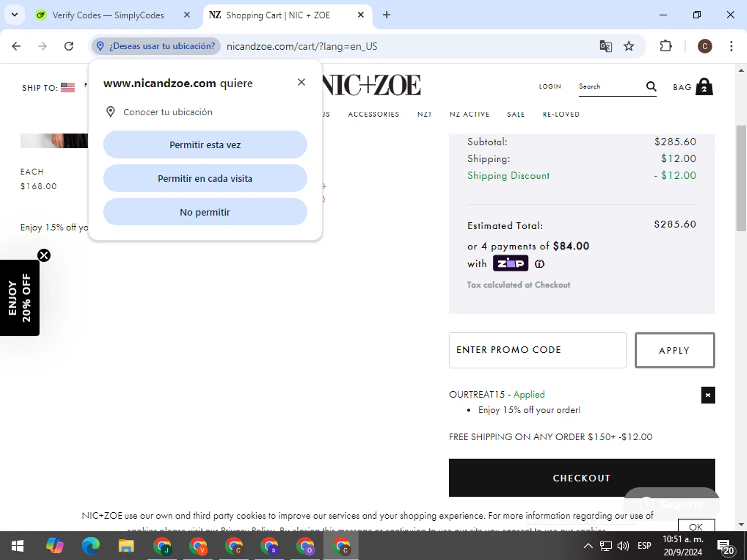Screen dimensions: 747x560
Task: Click the Zip info icon
Action: pos(539,264)
